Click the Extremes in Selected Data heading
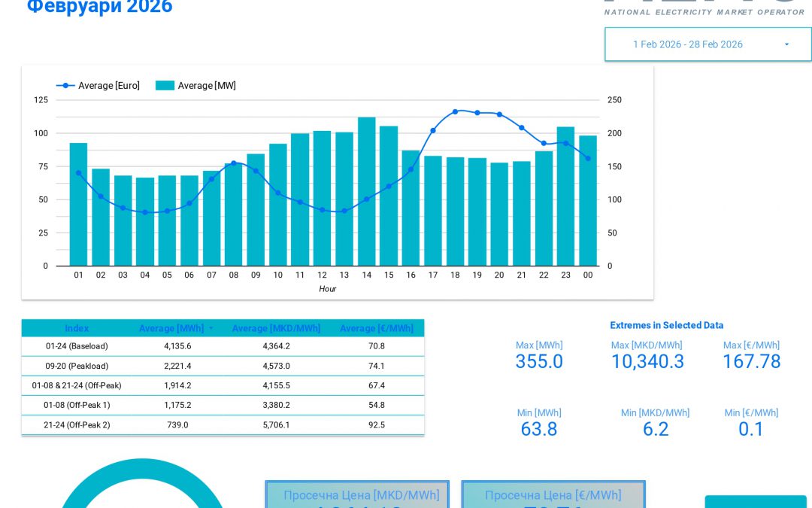This screenshot has height=508, width=812. click(666, 325)
